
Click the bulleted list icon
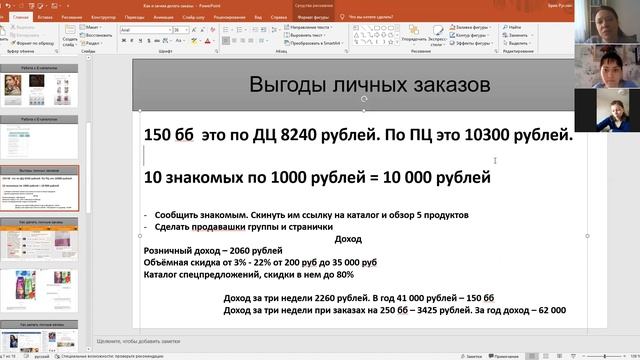pos(226,30)
